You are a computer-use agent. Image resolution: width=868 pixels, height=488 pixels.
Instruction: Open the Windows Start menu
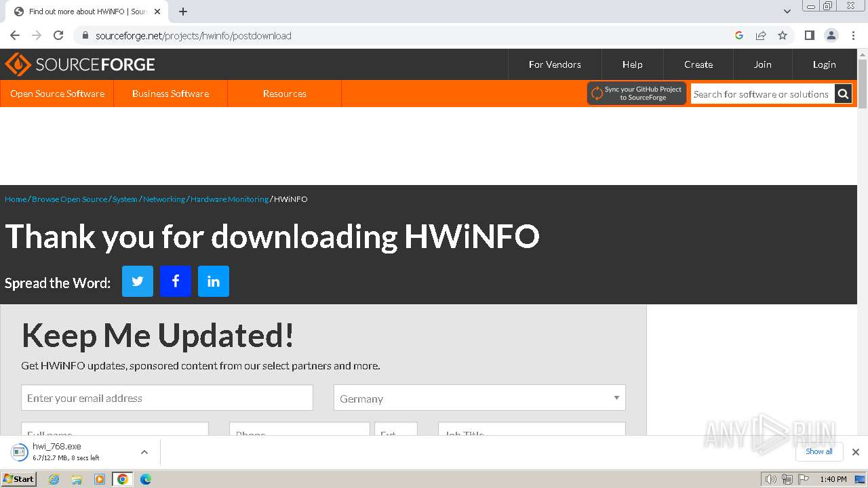pyautogui.click(x=18, y=479)
